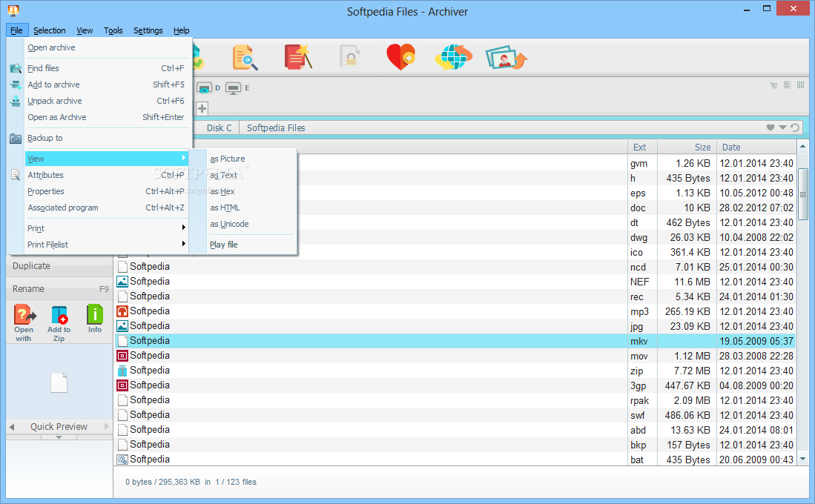The width and height of the screenshot is (815, 504).
Task: Click the Backup to menu icon
Action: point(16,138)
